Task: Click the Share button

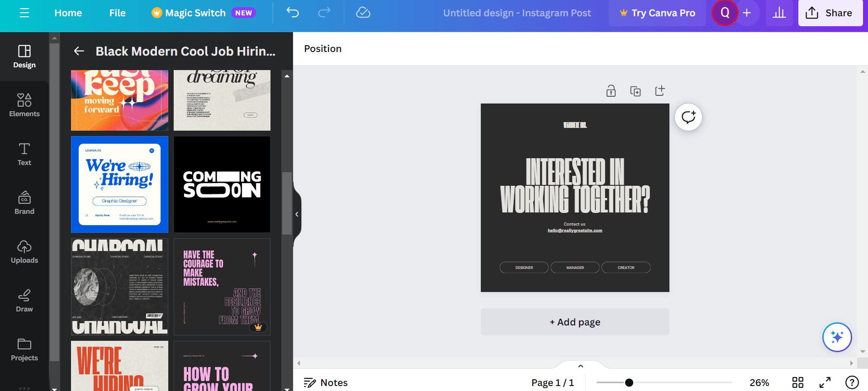Action: [x=830, y=13]
